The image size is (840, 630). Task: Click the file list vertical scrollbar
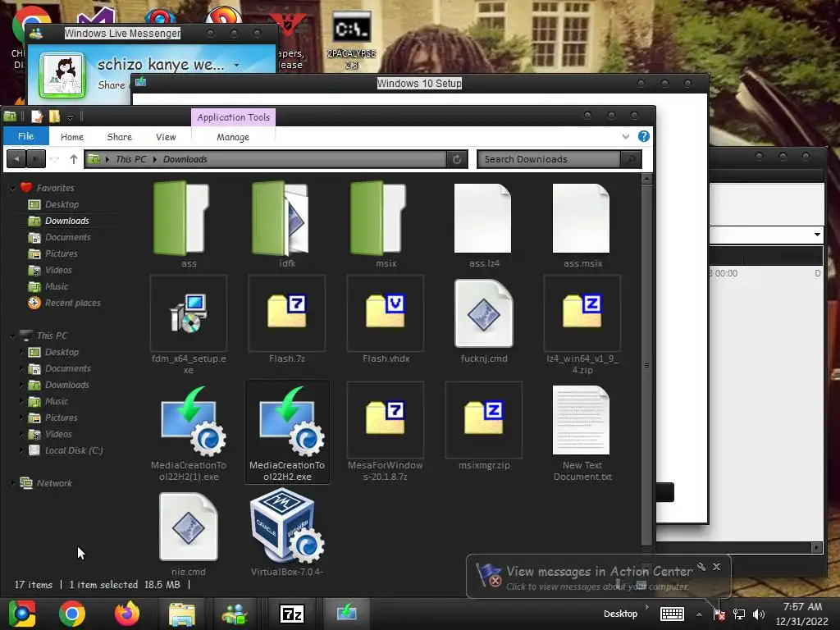click(646, 364)
